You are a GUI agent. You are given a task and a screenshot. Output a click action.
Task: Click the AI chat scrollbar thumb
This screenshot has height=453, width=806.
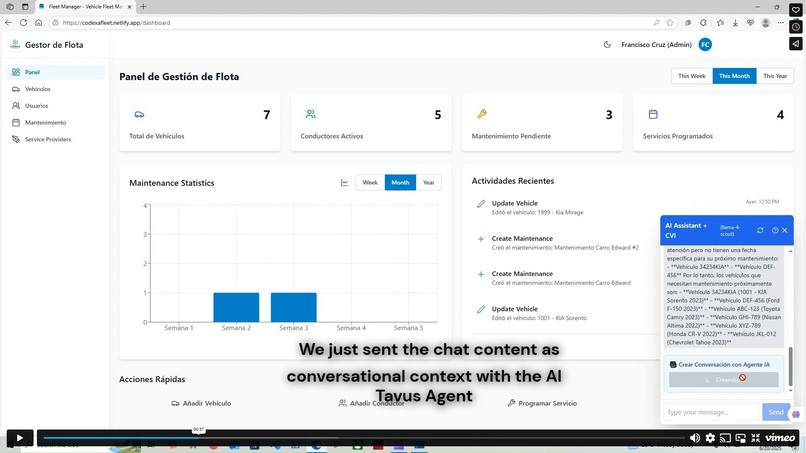tap(791, 366)
